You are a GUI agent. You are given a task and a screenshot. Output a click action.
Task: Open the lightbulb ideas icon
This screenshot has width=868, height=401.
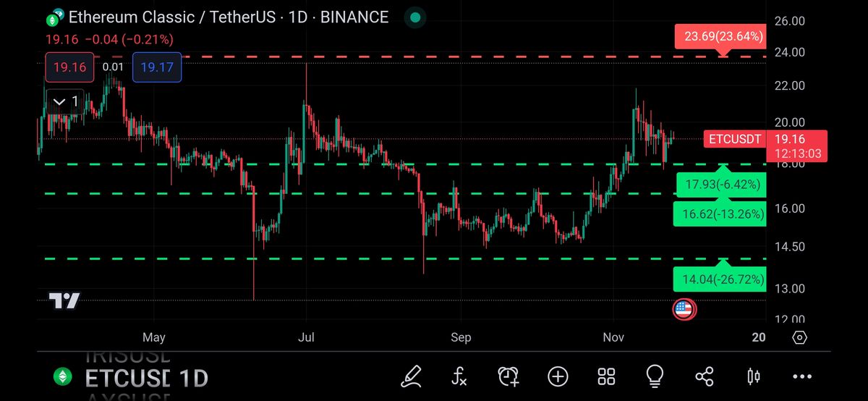click(x=655, y=376)
